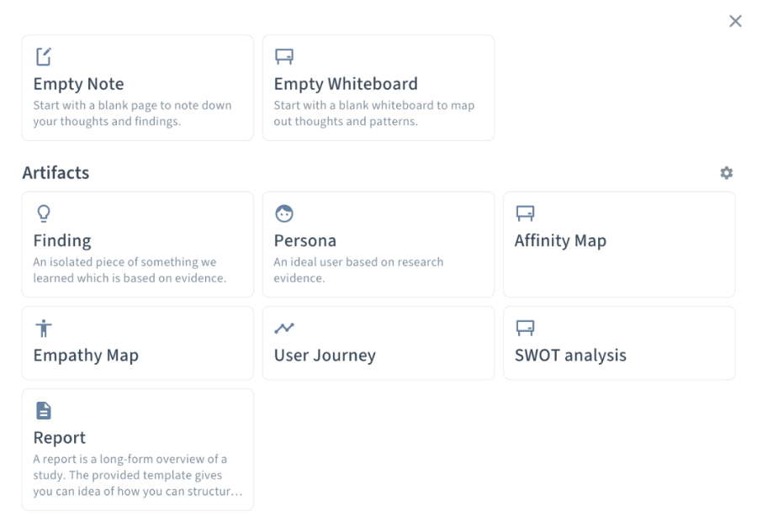Click the Finding lightbulb icon
757x532 pixels.
[x=42, y=213]
